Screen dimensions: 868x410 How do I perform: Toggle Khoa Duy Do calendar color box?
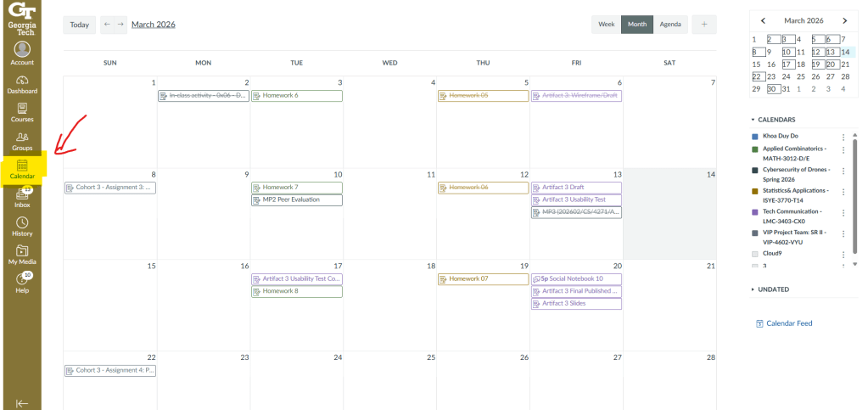point(754,137)
